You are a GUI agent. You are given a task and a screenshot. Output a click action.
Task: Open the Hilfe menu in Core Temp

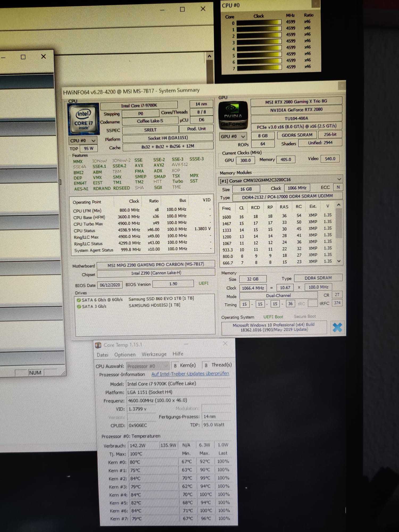[178, 354]
